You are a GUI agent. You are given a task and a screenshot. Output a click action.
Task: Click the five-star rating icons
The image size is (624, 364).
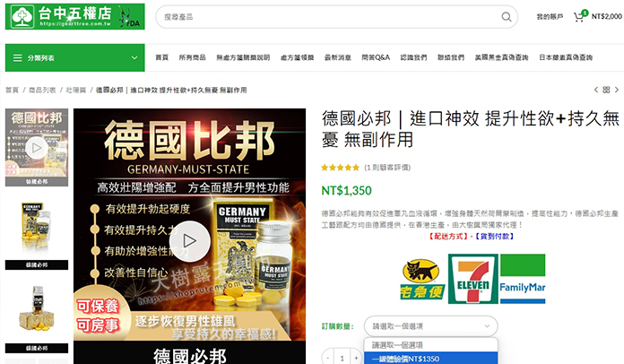(341, 168)
